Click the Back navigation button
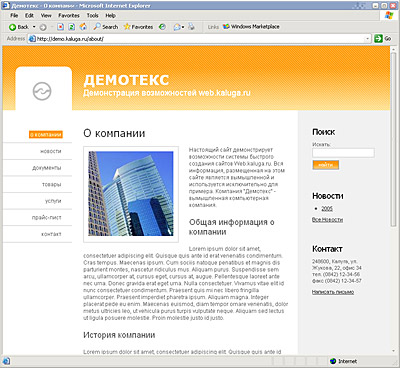 [x=19, y=27]
